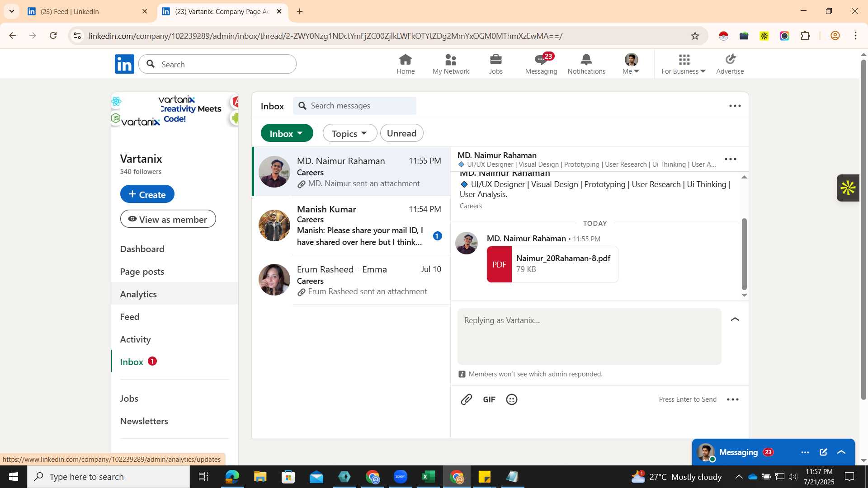Screen dimensions: 868x488
Task: Open the GIF picker
Action: (489, 399)
